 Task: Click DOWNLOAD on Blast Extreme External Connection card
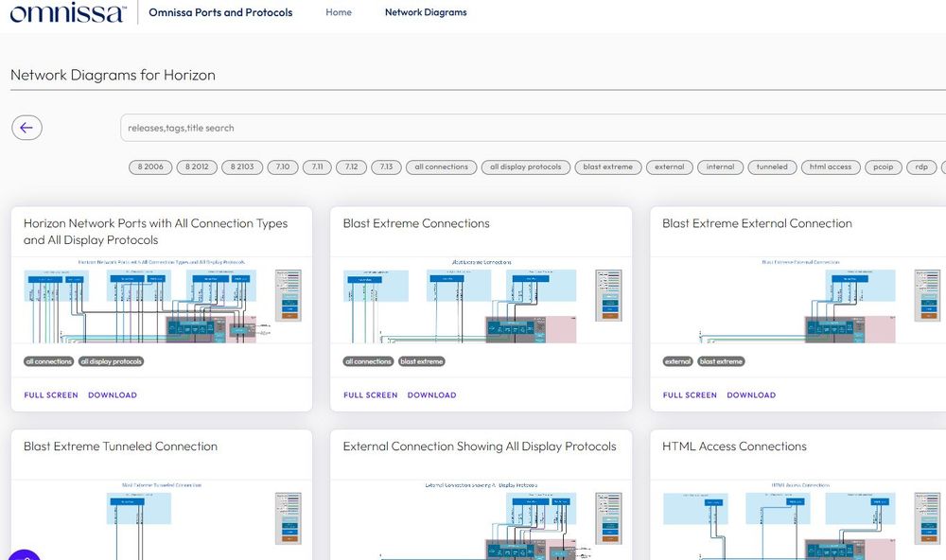(751, 395)
